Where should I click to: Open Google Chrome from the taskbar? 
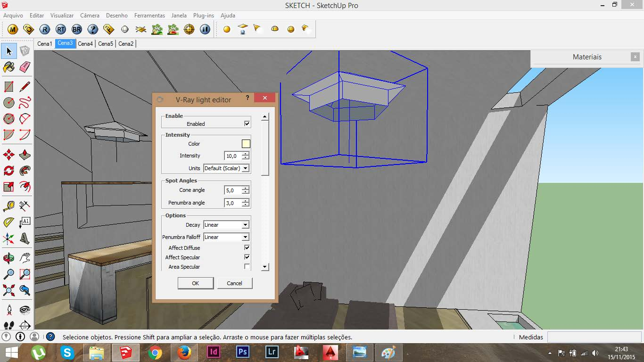[x=155, y=352]
